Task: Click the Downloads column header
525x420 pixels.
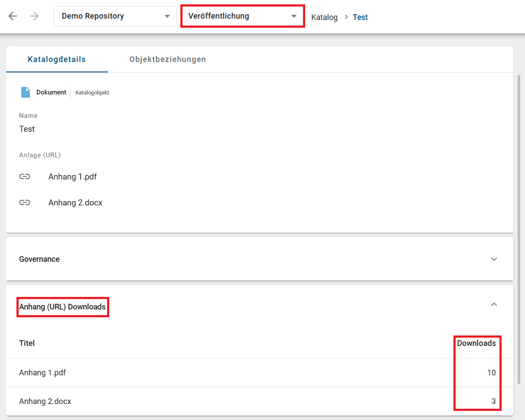Action: tap(476, 343)
